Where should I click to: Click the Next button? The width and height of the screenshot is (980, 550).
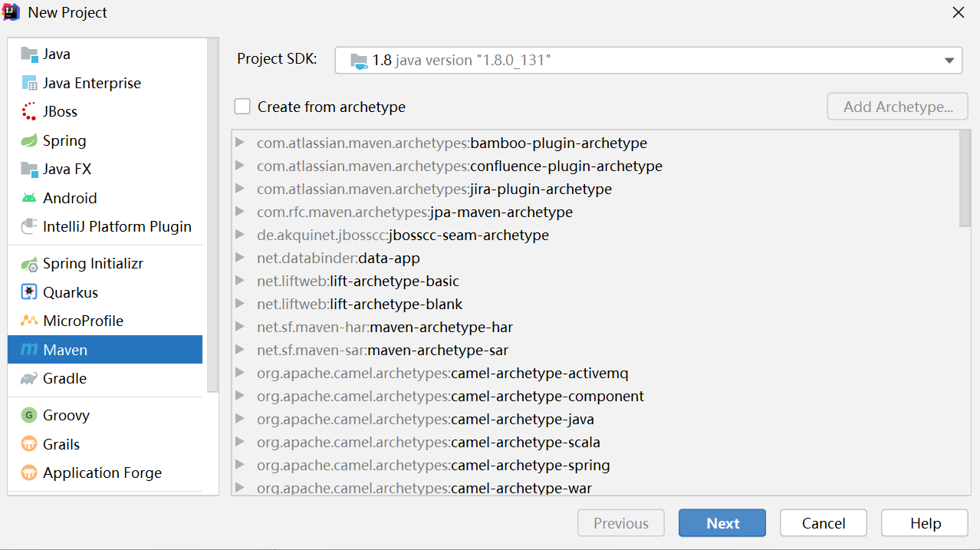[722, 523]
